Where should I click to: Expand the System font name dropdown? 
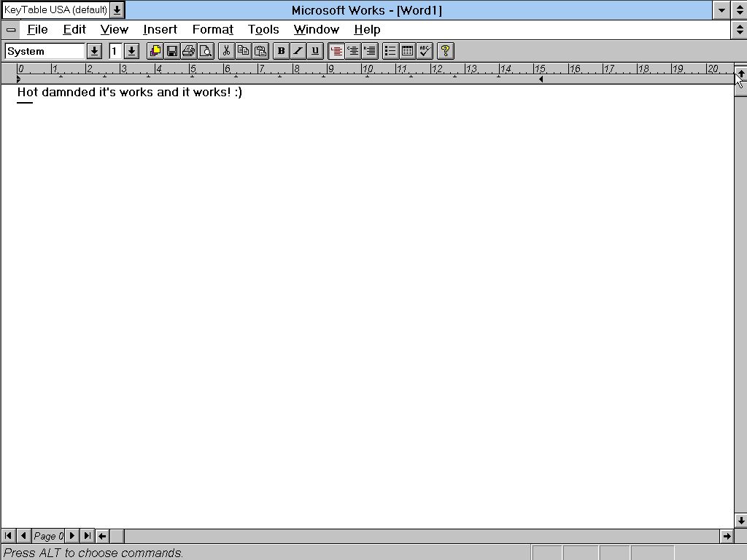(x=94, y=51)
